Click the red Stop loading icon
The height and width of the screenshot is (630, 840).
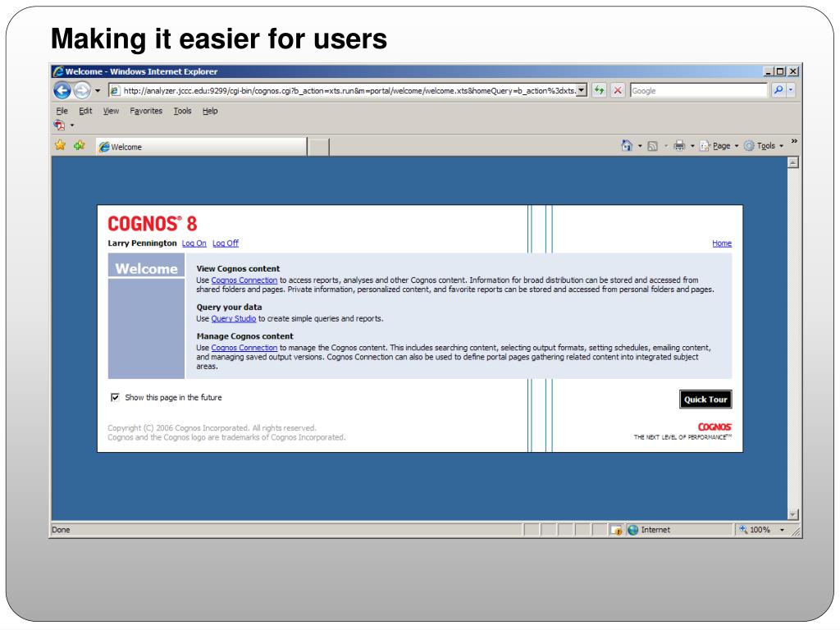(618, 90)
